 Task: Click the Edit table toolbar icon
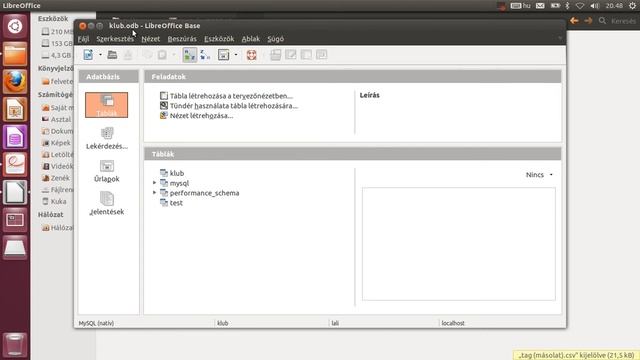291,55
